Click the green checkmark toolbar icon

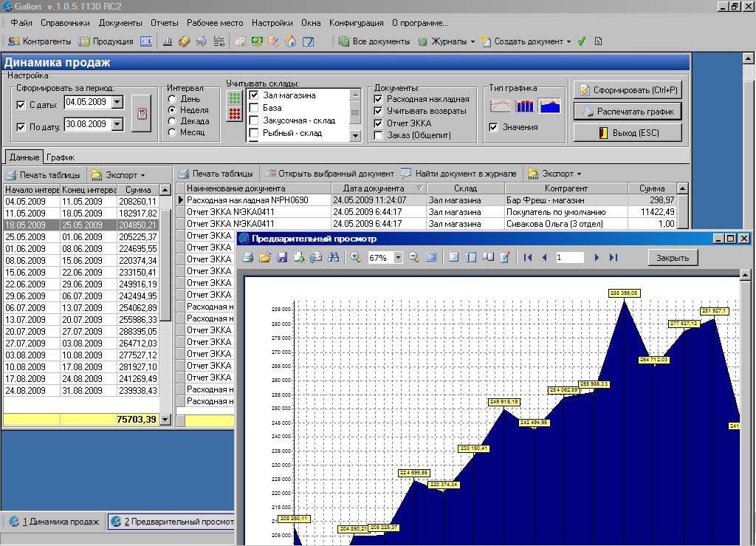point(582,41)
